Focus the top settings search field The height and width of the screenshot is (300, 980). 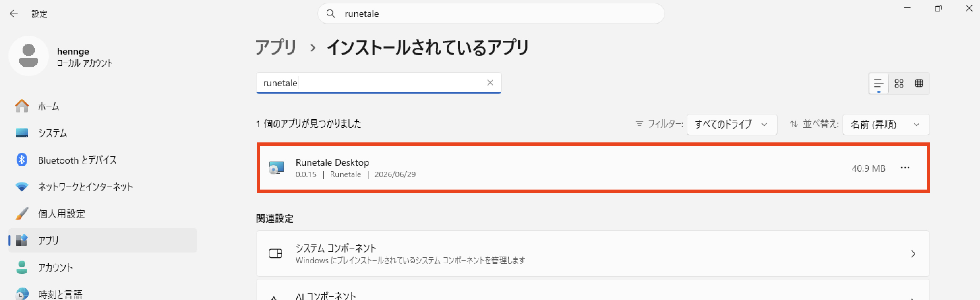pyautogui.click(x=491, y=14)
